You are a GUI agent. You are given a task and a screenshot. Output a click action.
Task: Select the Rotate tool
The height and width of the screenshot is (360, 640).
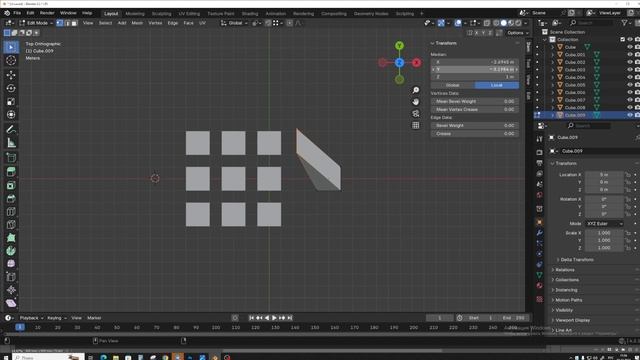[11, 88]
